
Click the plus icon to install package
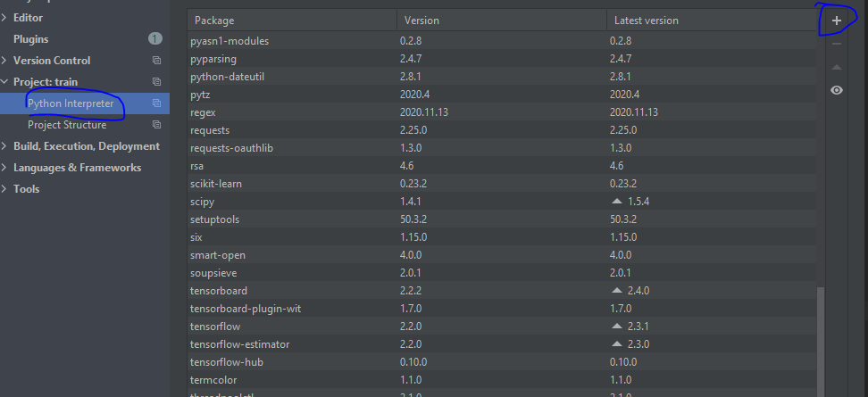[837, 21]
